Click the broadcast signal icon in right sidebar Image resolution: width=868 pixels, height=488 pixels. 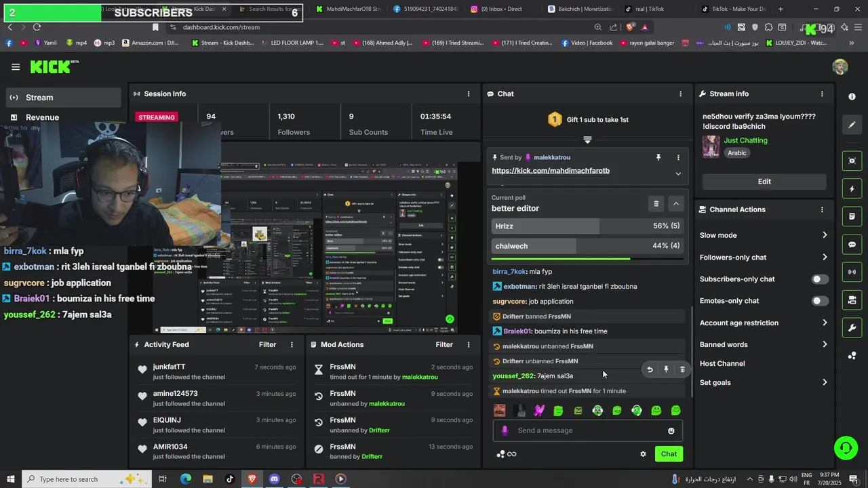[x=852, y=272]
